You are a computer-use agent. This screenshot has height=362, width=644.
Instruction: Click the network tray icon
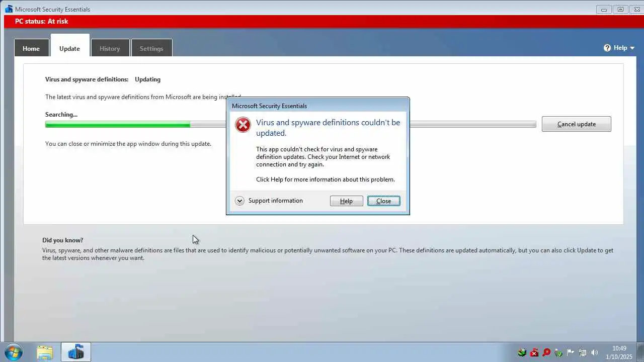tap(583, 352)
